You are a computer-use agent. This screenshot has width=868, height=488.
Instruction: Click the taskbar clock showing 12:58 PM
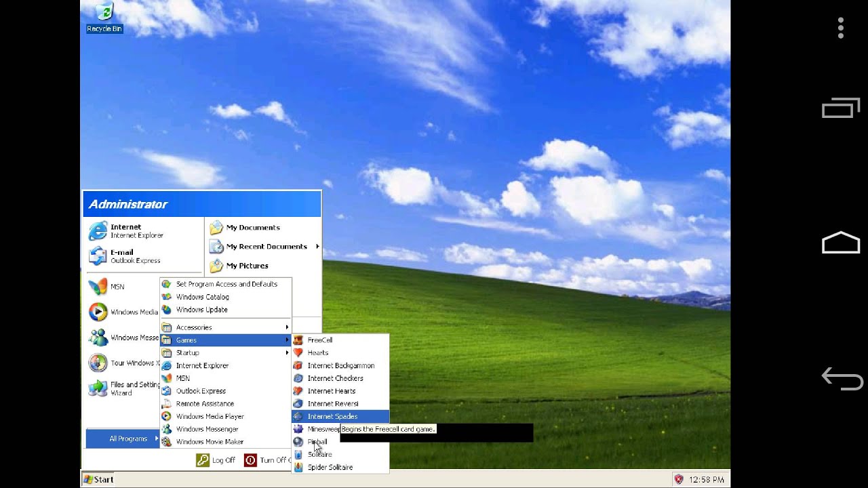pyautogui.click(x=706, y=480)
